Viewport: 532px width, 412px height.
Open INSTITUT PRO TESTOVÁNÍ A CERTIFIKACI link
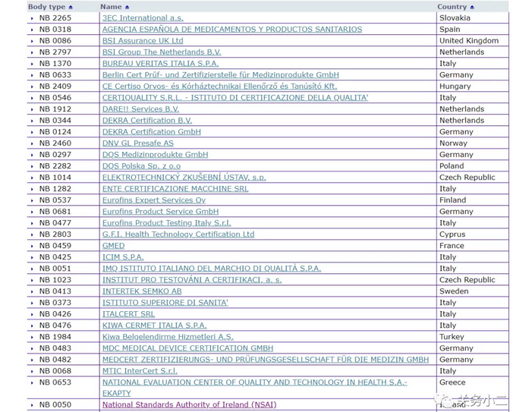point(192,280)
